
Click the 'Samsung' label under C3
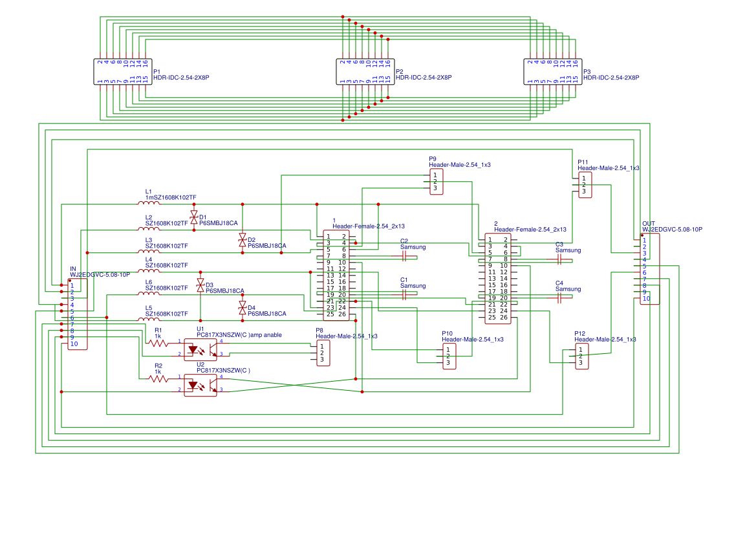click(568, 250)
